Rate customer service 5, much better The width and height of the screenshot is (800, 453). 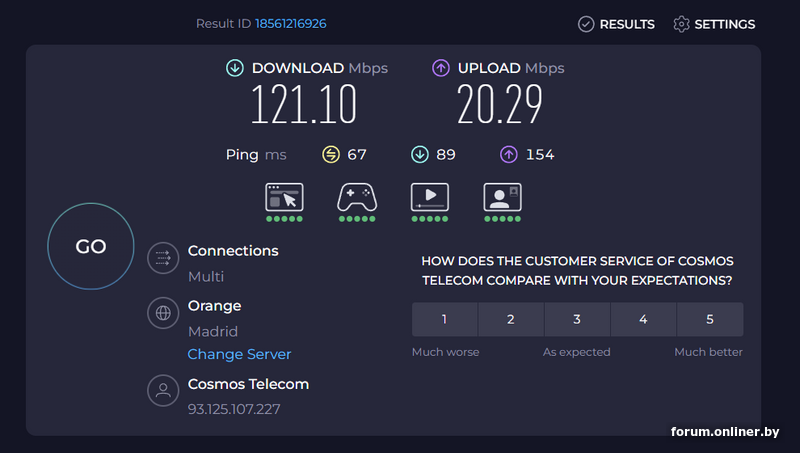pyautogui.click(x=710, y=320)
